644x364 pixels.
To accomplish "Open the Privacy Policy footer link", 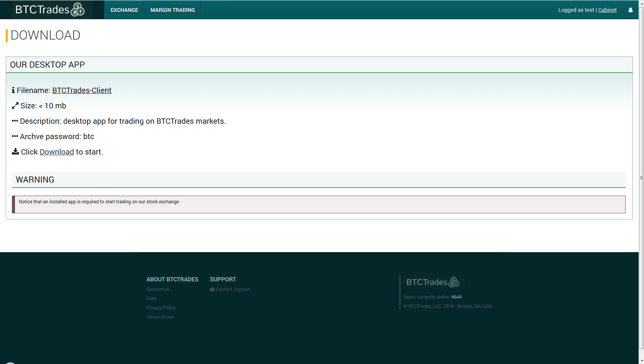I will 161,308.
